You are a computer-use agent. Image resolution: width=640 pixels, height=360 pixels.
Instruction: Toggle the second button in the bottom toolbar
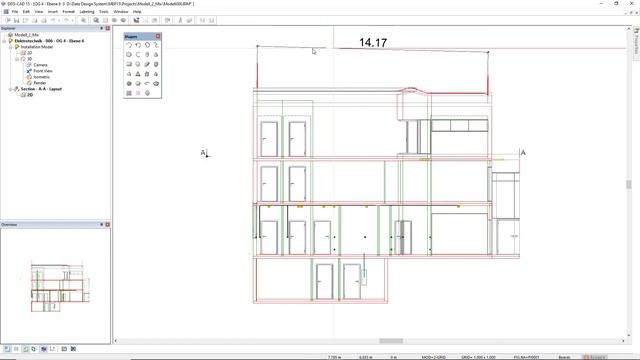tap(16, 349)
